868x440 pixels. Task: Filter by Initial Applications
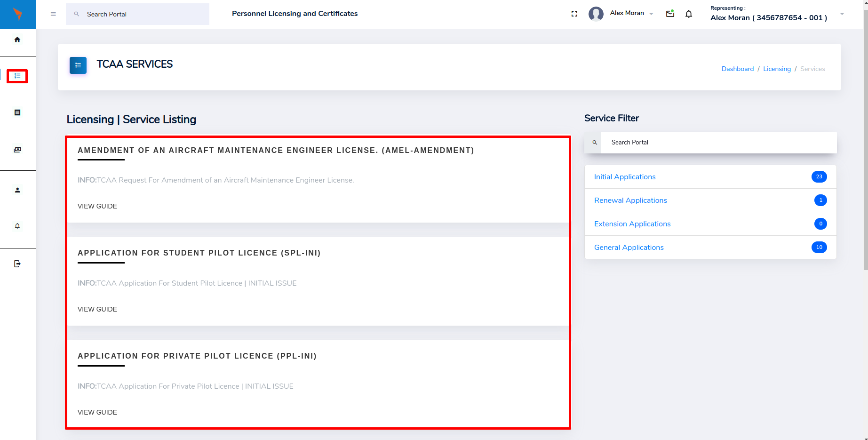click(710, 177)
